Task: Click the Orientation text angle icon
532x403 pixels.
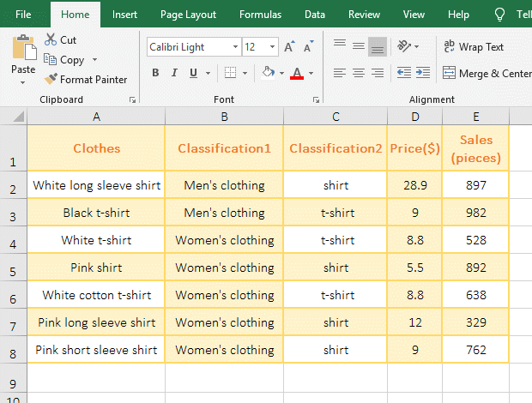Action: (x=404, y=46)
